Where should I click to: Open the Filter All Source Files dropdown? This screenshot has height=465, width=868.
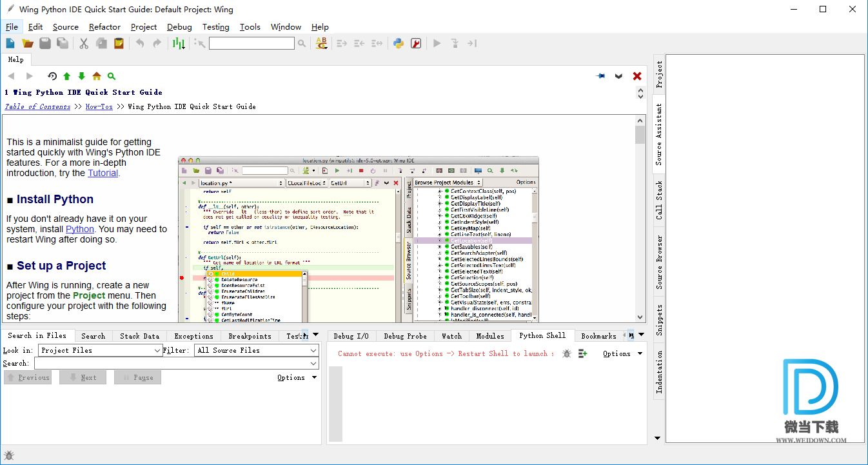coord(257,350)
